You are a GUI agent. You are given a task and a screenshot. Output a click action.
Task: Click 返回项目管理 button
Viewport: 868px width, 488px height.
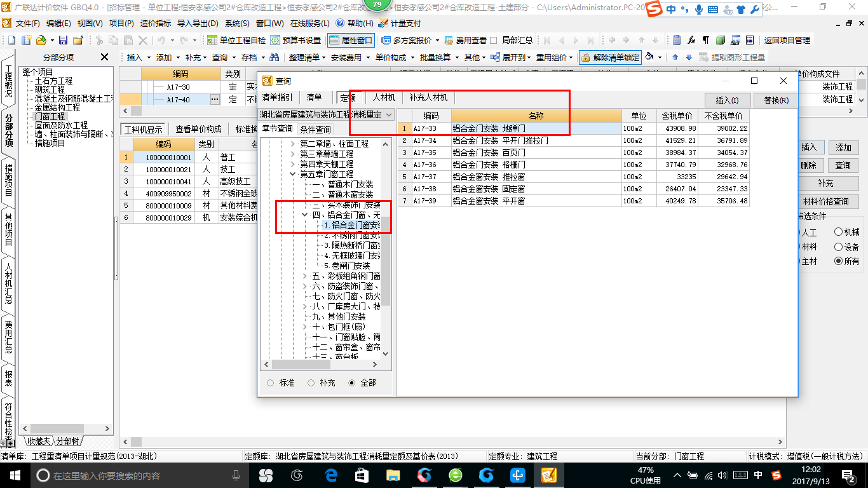point(787,40)
